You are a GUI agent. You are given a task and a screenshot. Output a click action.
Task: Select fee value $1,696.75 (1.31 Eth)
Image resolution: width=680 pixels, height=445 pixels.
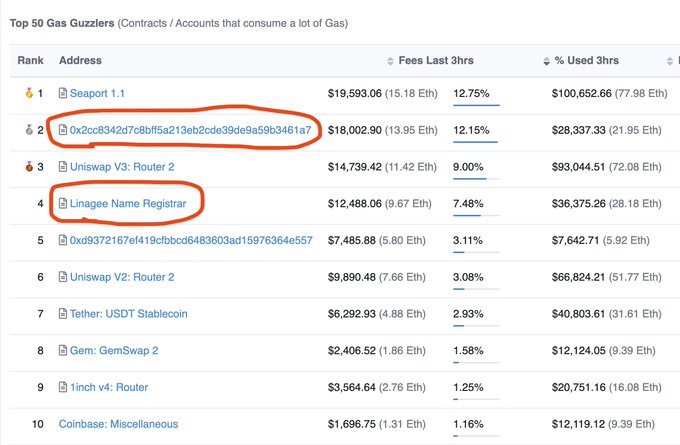click(376, 424)
